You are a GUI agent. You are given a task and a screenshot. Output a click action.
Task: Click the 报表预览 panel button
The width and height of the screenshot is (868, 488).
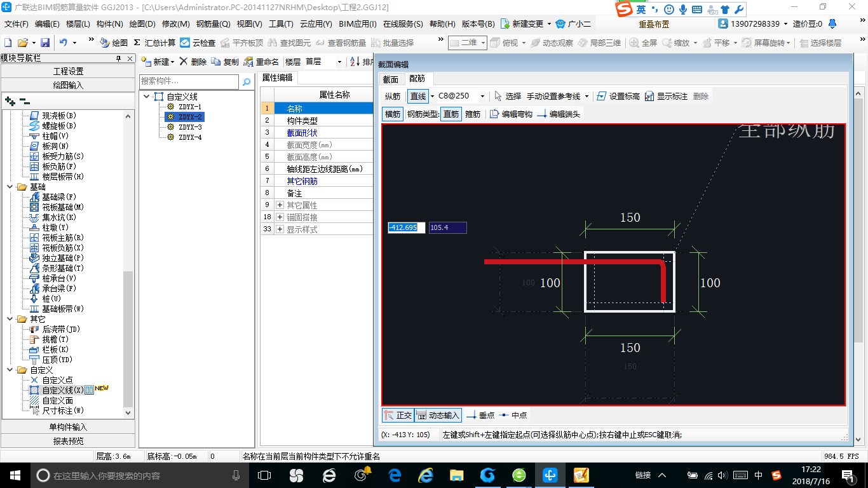point(68,441)
